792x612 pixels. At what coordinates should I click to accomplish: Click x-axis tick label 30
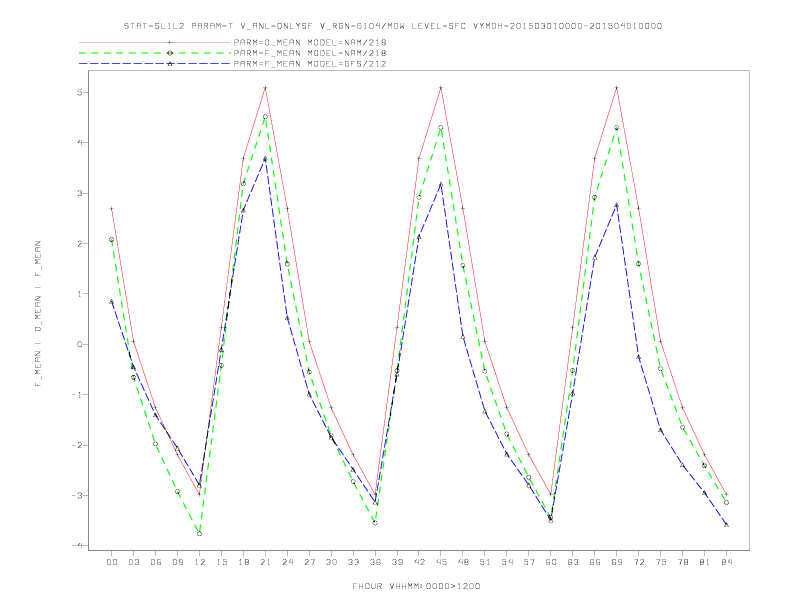(x=331, y=562)
